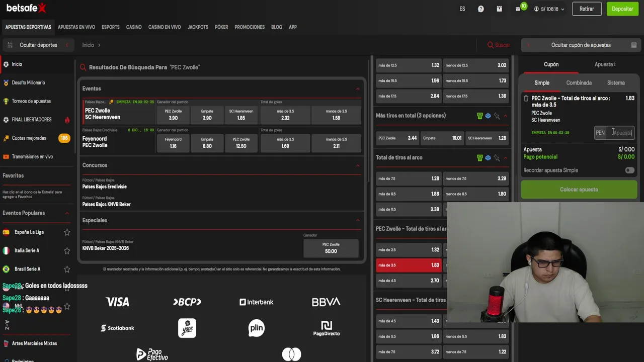Screen dimensions: 644x362
Task: Click the Visa payment logo
Action: (117, 302)
